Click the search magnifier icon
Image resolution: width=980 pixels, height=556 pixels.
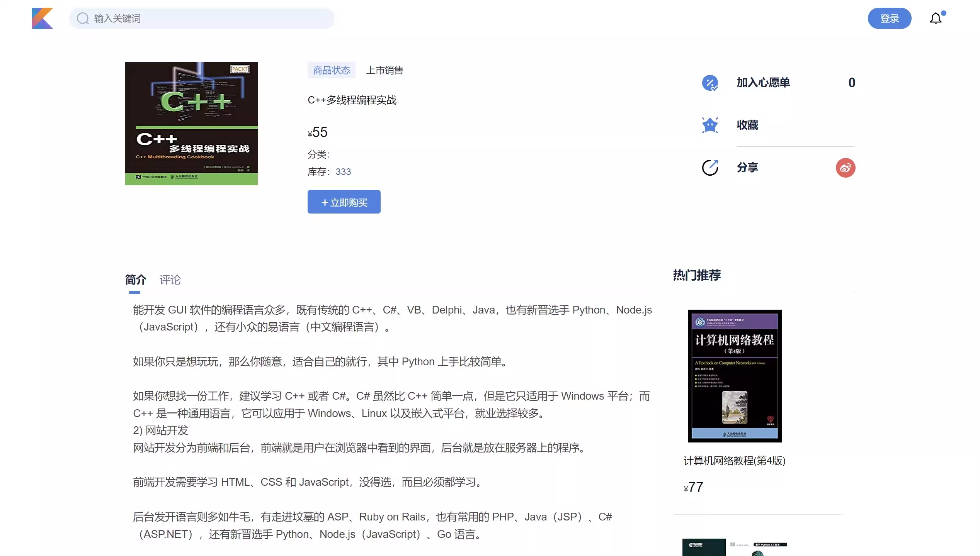[x=83, y=18]
